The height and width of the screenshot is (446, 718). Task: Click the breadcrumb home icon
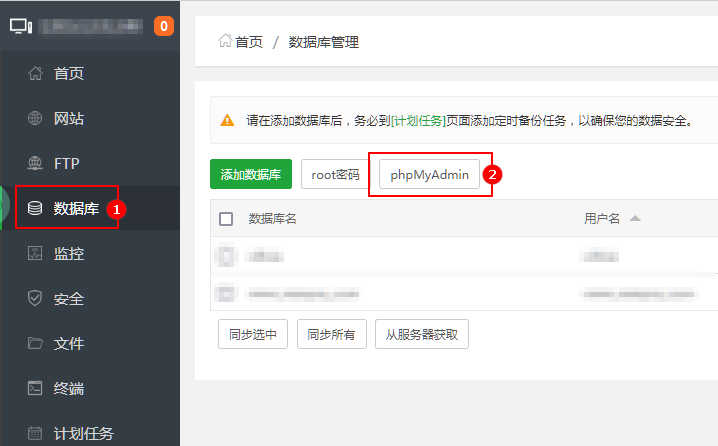coord(225,41)
